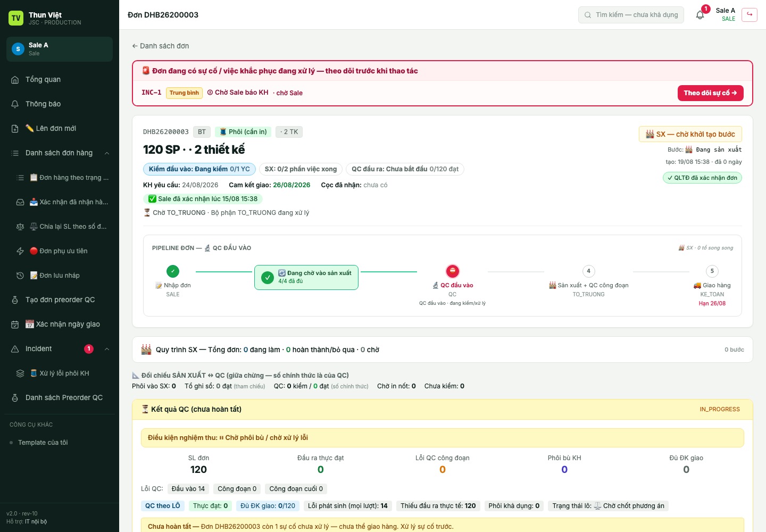Open the notification bell
The image size is (766, 532).
tap(700, 15)
